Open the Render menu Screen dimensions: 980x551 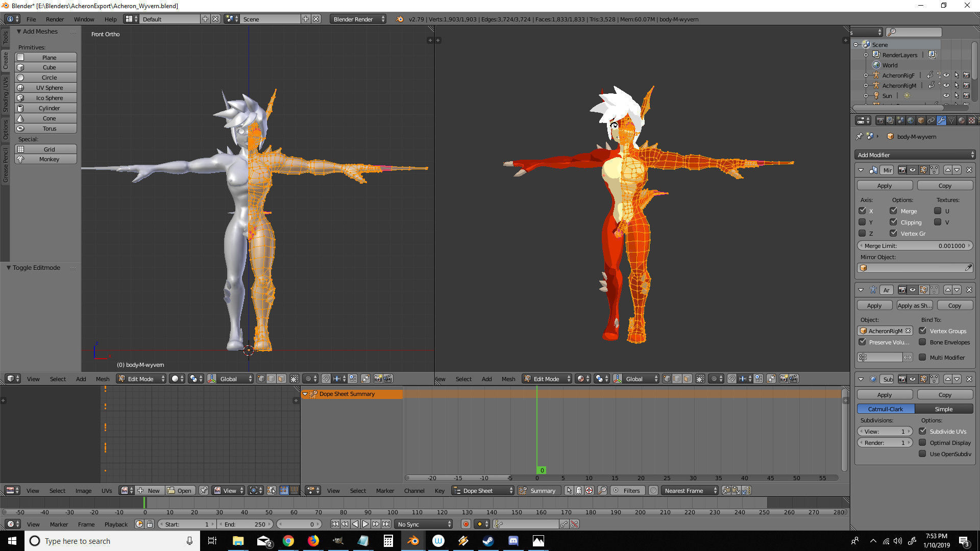pos(55,19)
